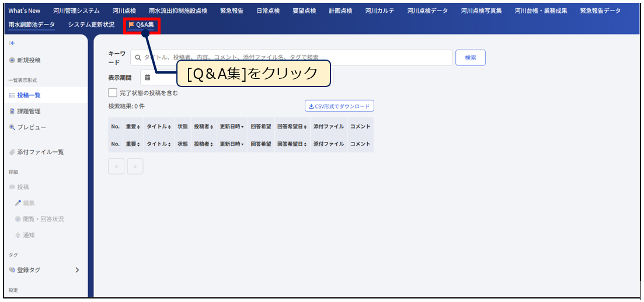Click the 登録タグ tag icon
This screenshot has width=644, height=302.
pos(12,270)
